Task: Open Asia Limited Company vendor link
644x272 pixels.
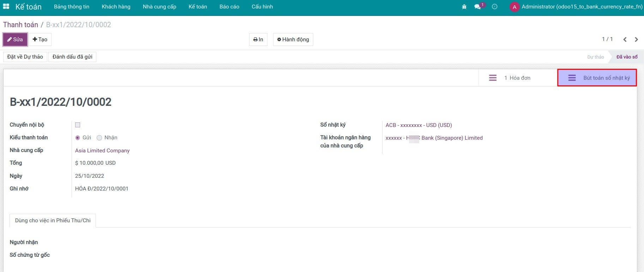Action: (102, 151)
